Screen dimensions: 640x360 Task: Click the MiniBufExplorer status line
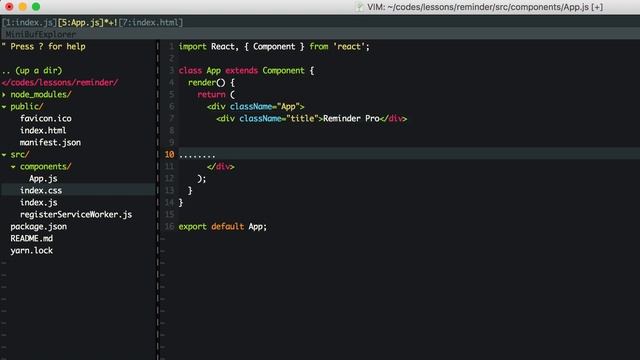click(x=320, y=34)
